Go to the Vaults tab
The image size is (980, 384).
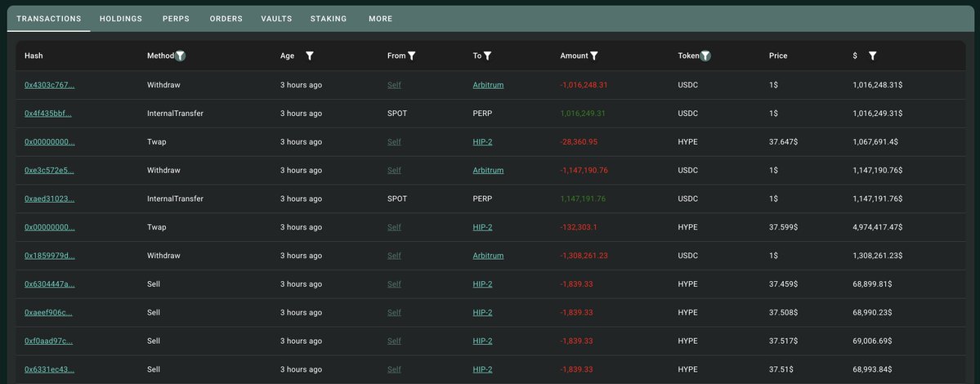coord(276,19)
